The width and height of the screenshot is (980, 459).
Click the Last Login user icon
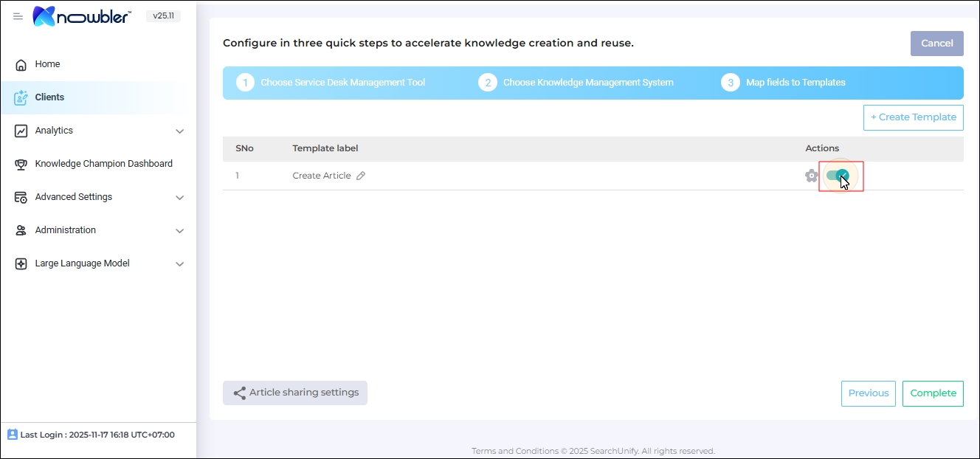point(13,435)
